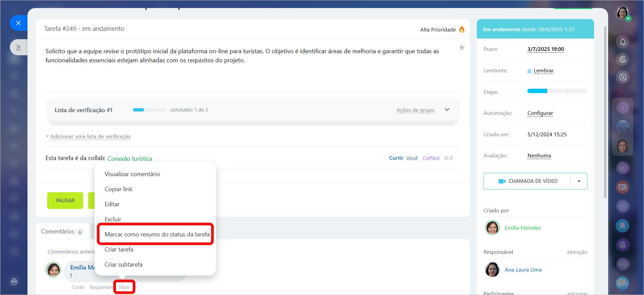644x295 pixels.
Task: Open the CoPilot spiral icon in sidebar
Action: pyautogui.click(x=623, y=59)
